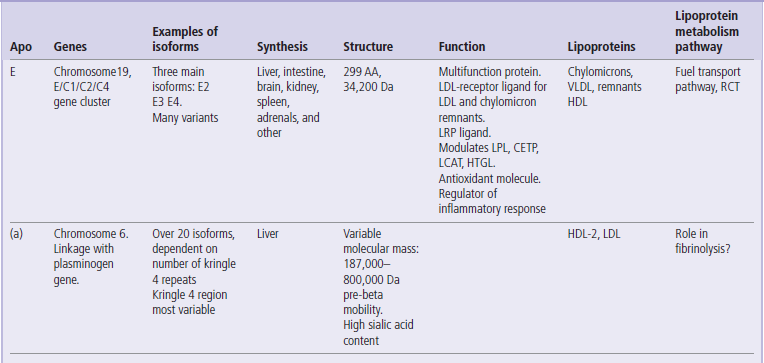Select the 'HDL-2, LDL' cell
Screen dimensions: 764x363
pyautogui.click(x=594, y=234)
